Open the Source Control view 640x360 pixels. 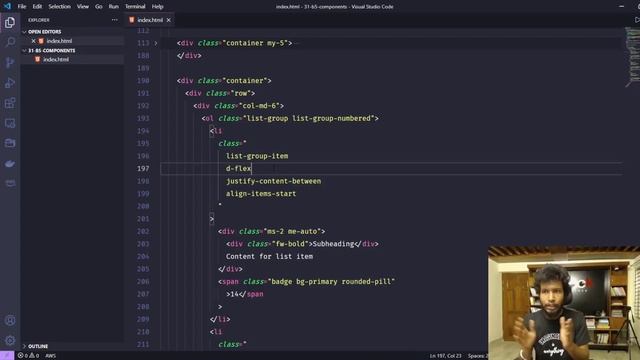click(x=10, y=62)
